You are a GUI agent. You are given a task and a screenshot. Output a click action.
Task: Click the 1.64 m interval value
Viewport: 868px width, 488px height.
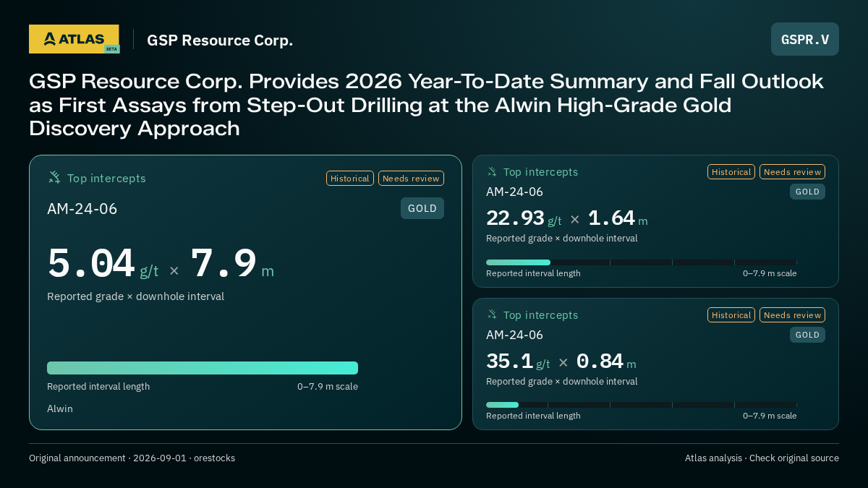[x=618, y=218]
